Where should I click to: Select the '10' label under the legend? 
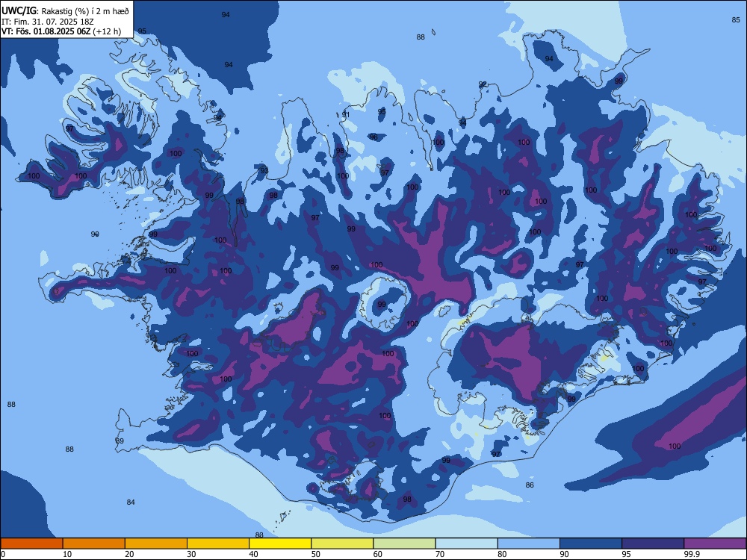click(x=67, y=554)
